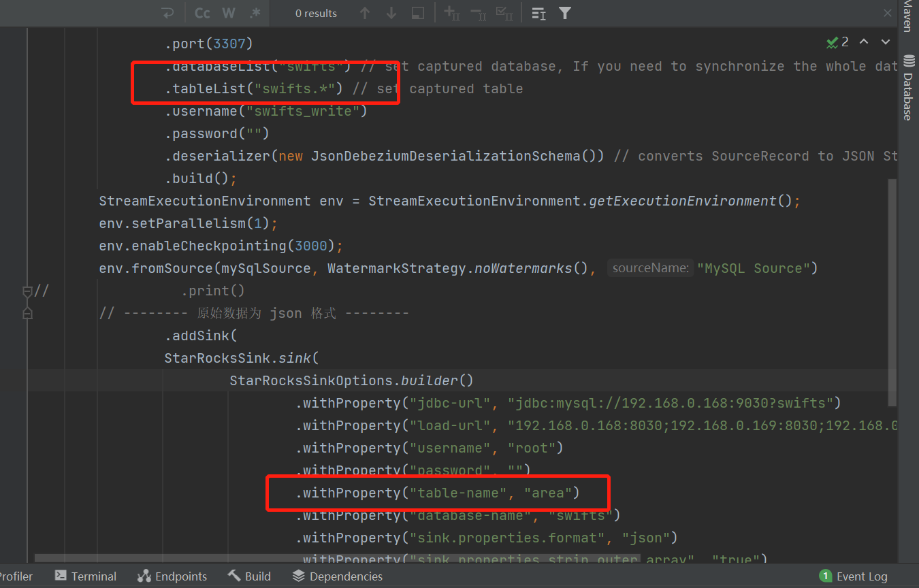
Task: Open the Maven tool window
Action: tap(908, 16)
